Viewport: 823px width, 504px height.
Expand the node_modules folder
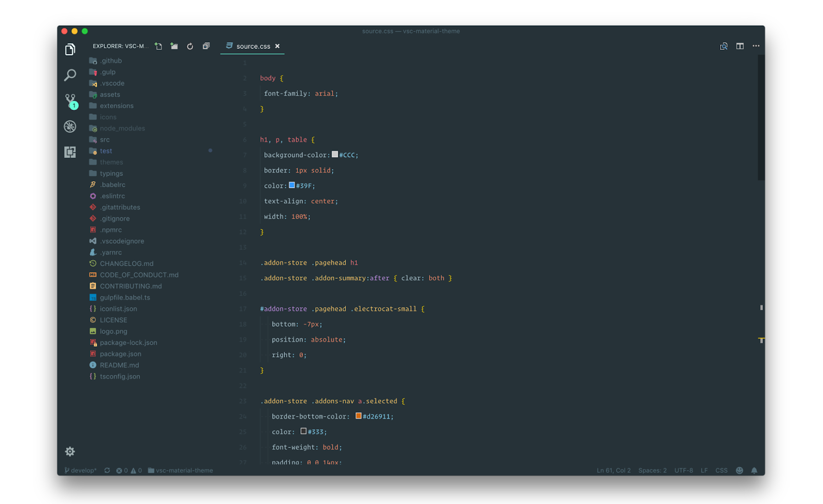[122, 128]
